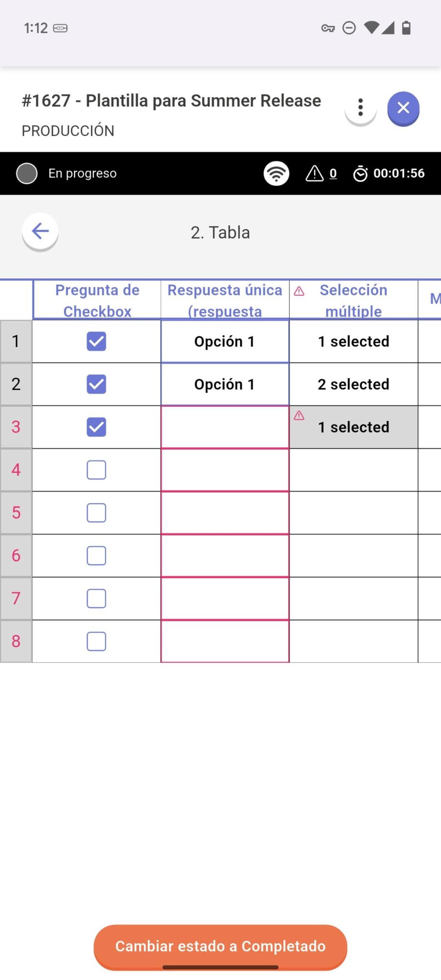Image resolution: width=441 pixels, height=980 pixels.
Task: Open the three-dot options menu
Action: coord(360,108)
